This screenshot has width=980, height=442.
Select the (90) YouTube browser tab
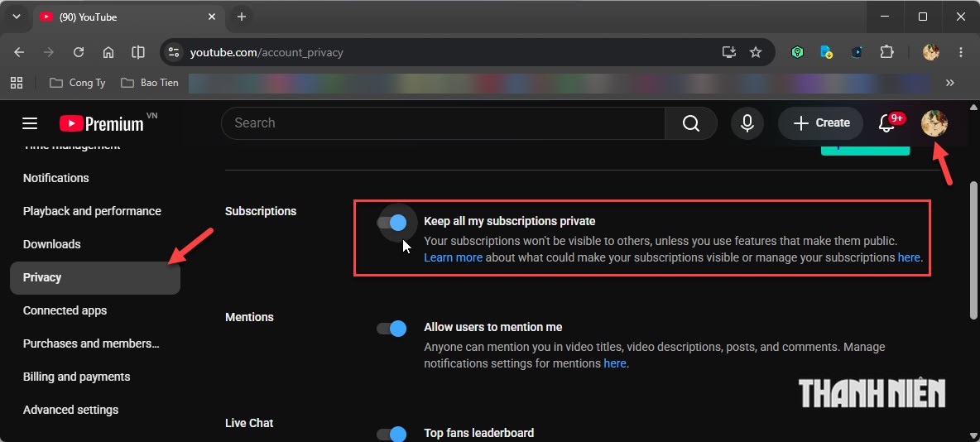(x=127, y=17)
